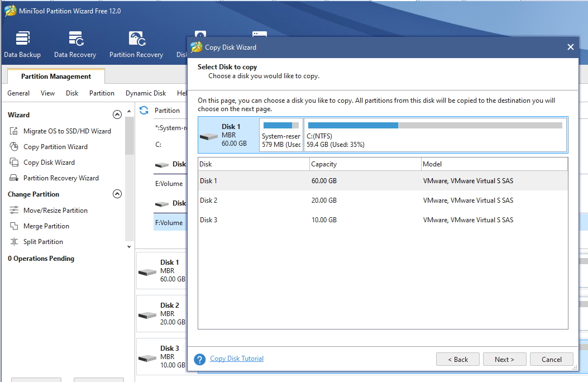This screenshot has width=588, height=382.
Task: Click Partition Recovery Wizard icon in sidebar
Action: 14,178
